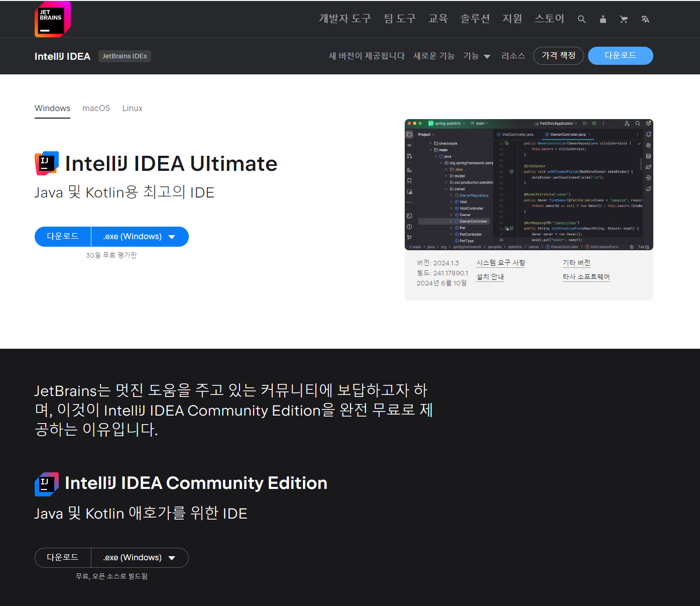Open the 기타 버전 link
Screen dimensions: 700x606
tap(576, 263)
